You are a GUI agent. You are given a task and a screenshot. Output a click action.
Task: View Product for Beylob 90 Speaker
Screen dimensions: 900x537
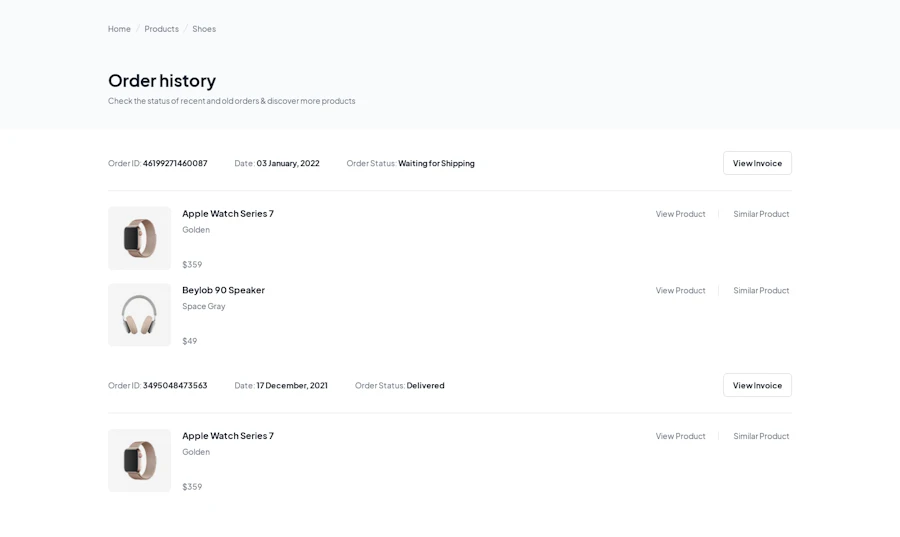(x=680, y=290)
